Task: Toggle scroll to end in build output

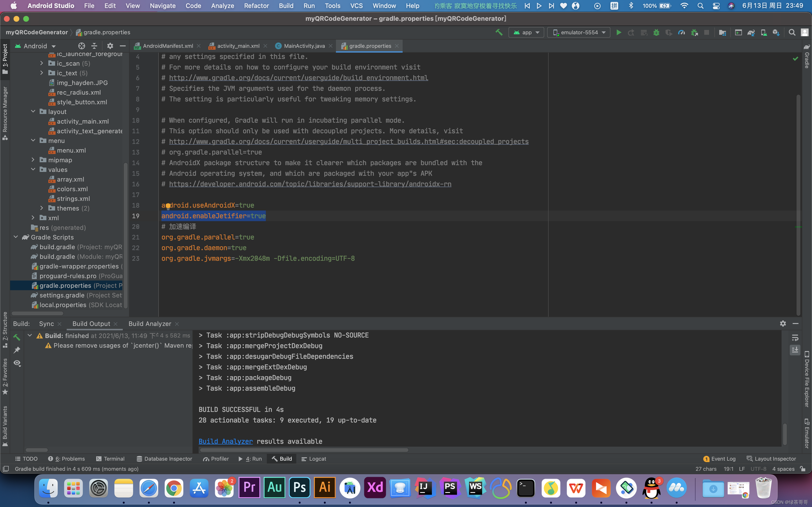Action: tap(795, 350)
